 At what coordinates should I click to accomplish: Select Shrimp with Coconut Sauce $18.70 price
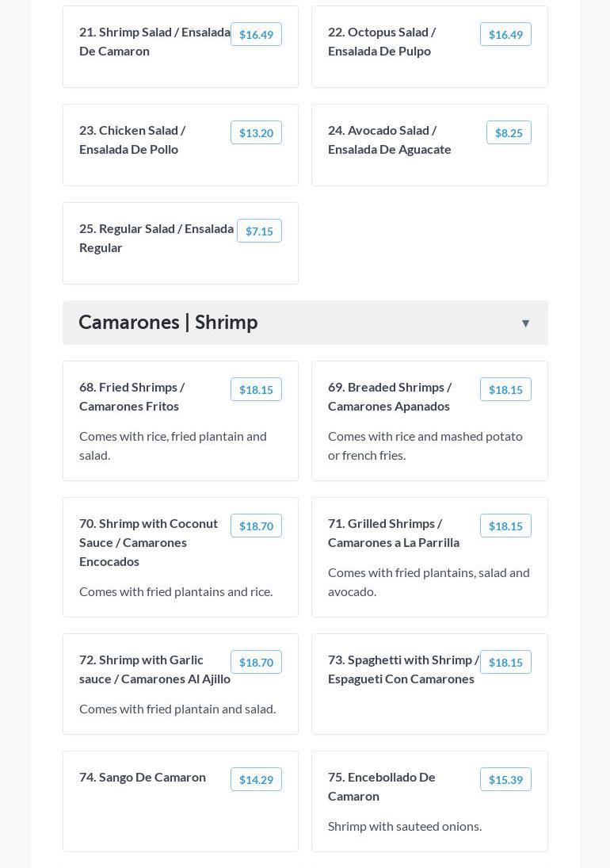pos(256,526)
